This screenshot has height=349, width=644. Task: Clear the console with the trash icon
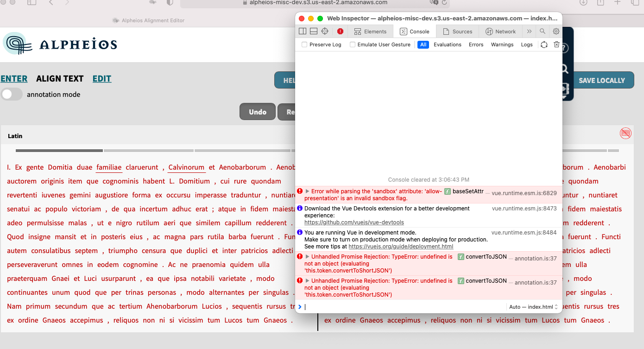click(556, 44)
